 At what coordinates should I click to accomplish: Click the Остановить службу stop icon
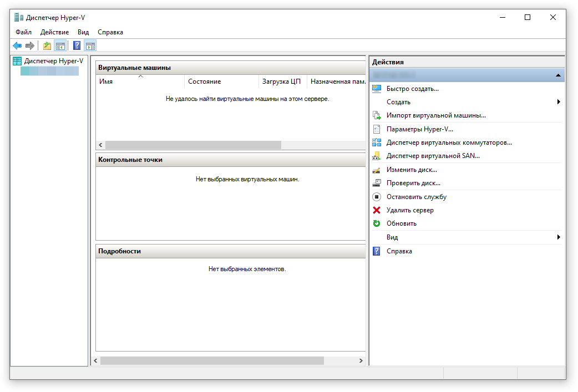(x=376, y=197)
